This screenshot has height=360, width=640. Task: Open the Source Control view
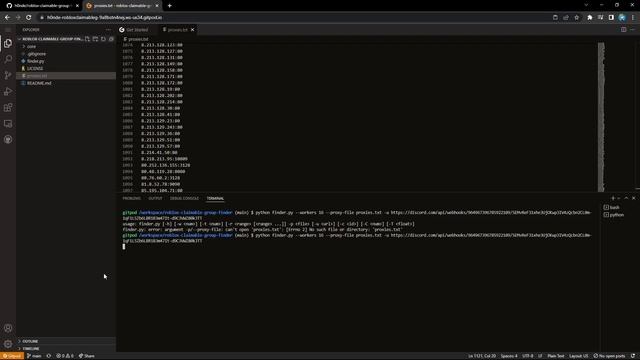point(8,75)
